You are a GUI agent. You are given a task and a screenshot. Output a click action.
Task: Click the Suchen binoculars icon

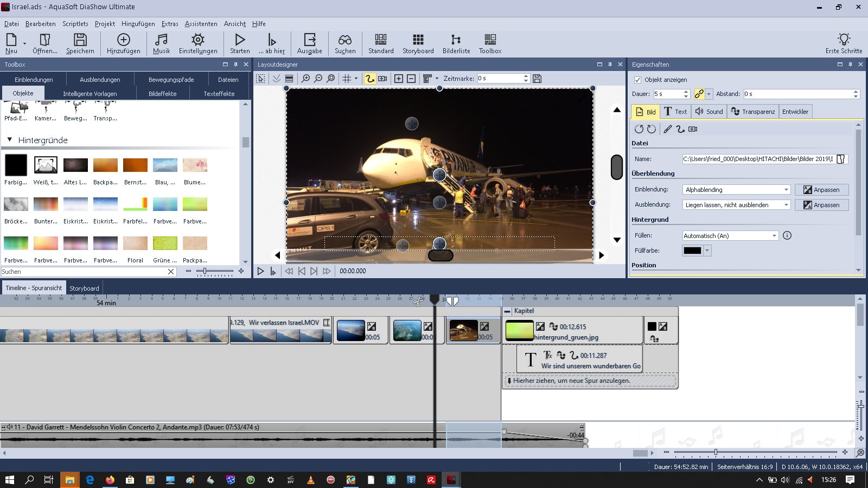click(345, 40)
